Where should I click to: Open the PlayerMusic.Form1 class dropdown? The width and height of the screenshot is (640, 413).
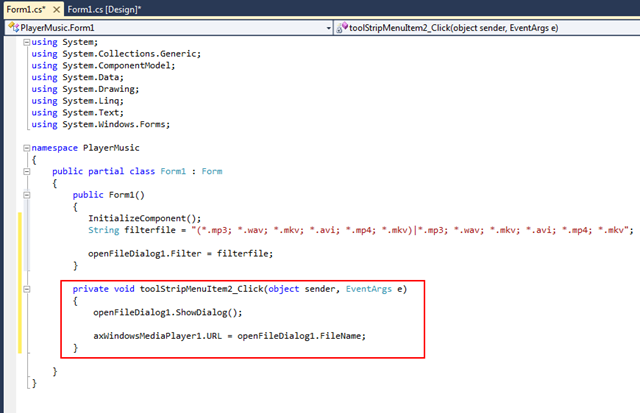(329, 28)
